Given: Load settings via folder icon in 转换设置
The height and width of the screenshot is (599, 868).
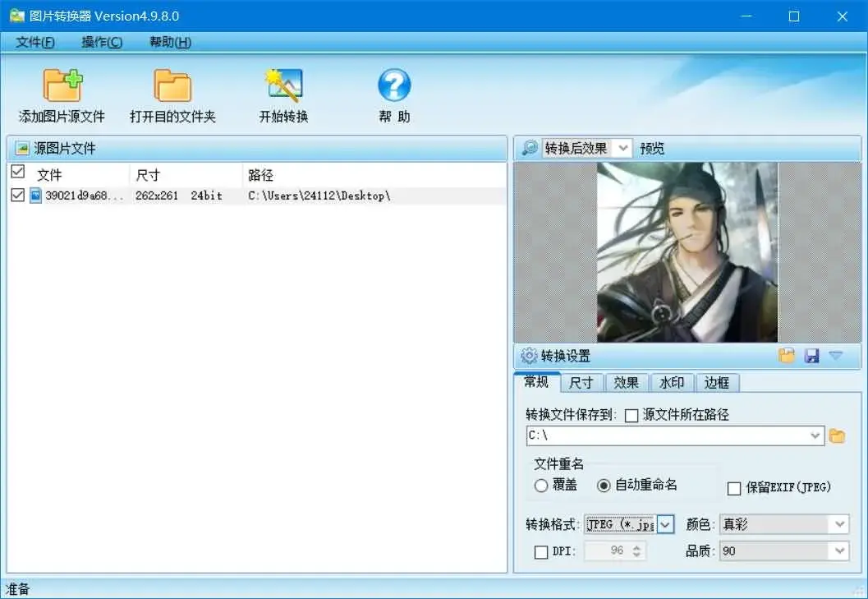Looking at the screenshot, I should (x=787, y=355).
